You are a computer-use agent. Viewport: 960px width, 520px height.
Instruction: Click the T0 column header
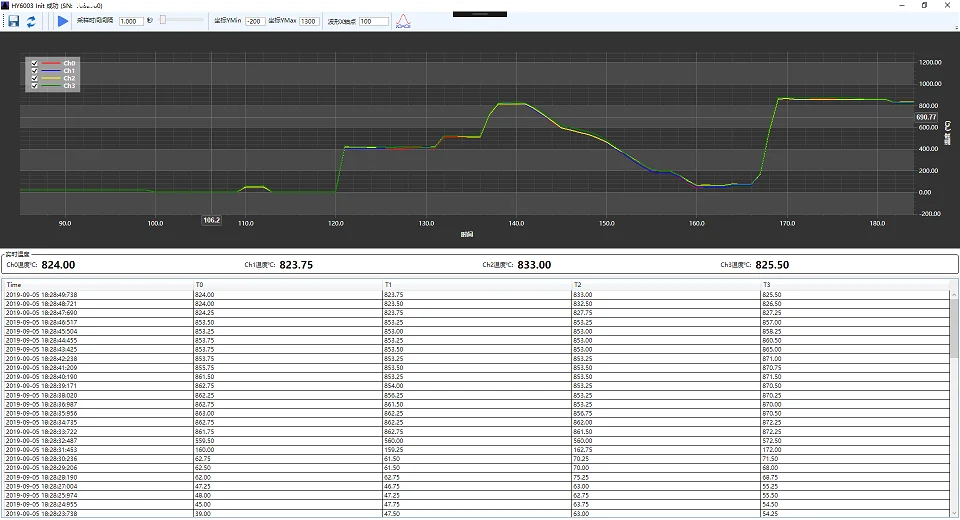point(288,285)
